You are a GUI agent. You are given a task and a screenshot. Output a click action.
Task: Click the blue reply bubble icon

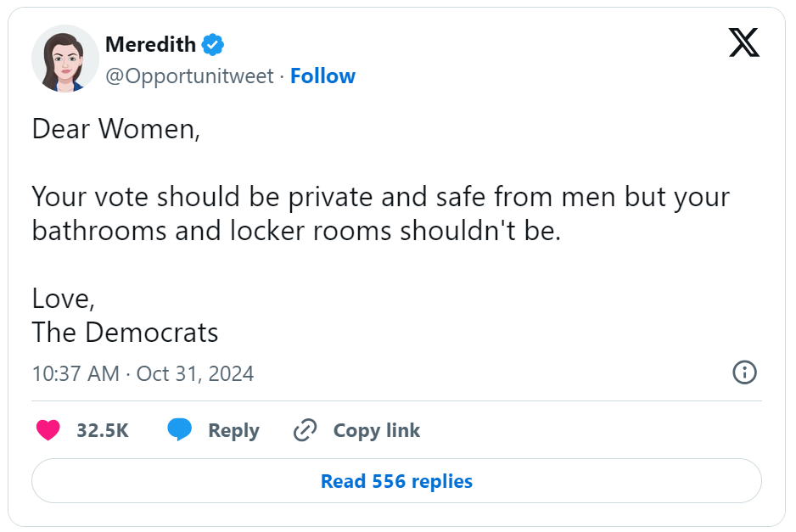(179, 430)
